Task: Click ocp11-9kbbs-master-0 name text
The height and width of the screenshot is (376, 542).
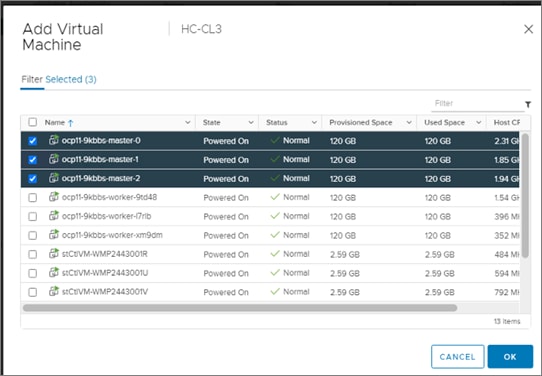Action: click(x=101, y=140)
